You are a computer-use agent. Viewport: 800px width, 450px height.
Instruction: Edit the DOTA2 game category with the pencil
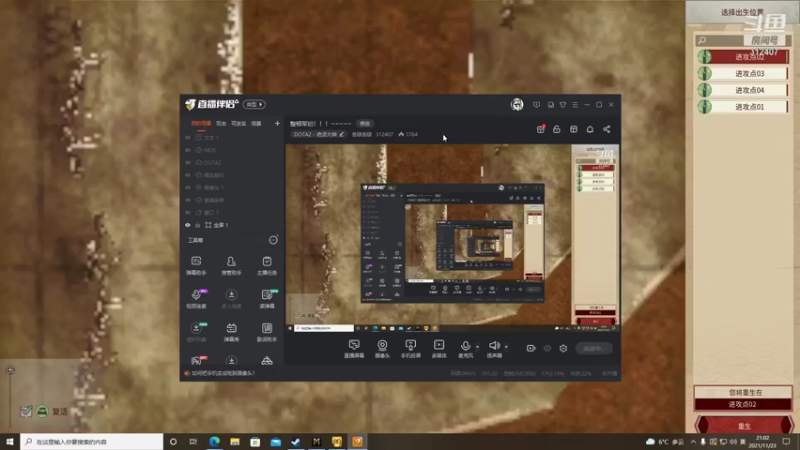[x=341, y=134]
